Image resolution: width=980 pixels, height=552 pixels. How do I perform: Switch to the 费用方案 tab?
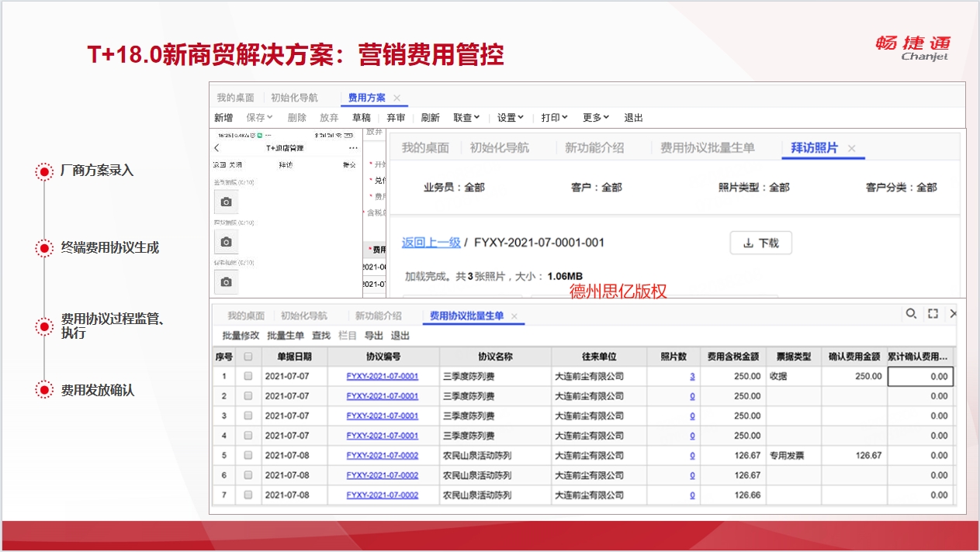(366, 98)
